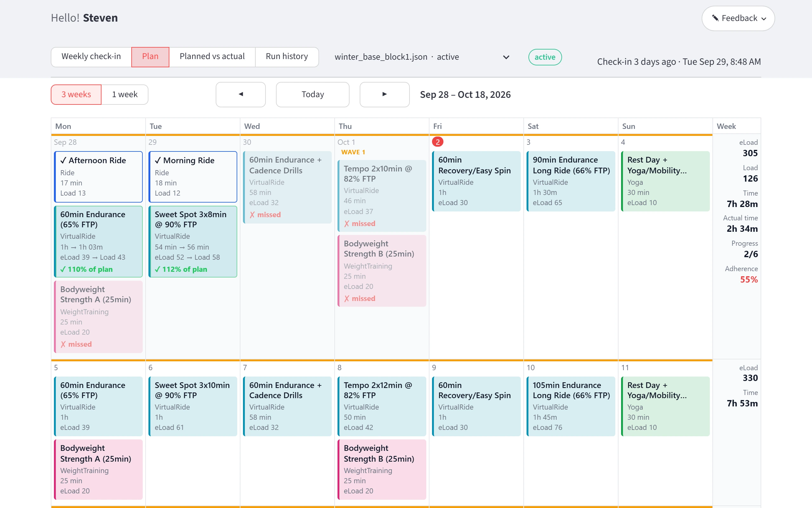The width and height of the screenshot is (812, 508).
Task: Open Sep 28 60min Endurance 110% card
Action: tap(98, 242)
